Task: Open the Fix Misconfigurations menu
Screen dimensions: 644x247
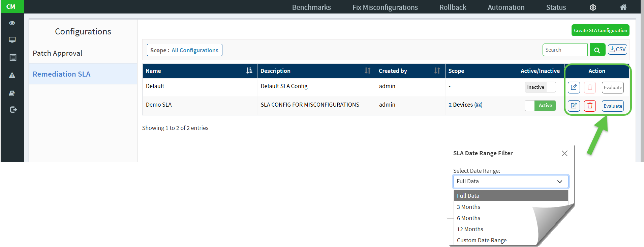Action: coord(385,7)
